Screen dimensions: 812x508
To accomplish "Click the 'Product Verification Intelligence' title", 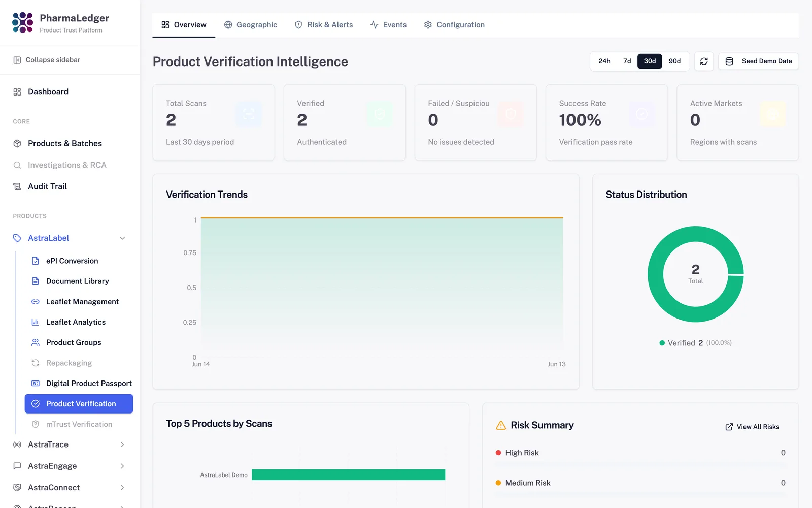I will [x=250, y=62].
